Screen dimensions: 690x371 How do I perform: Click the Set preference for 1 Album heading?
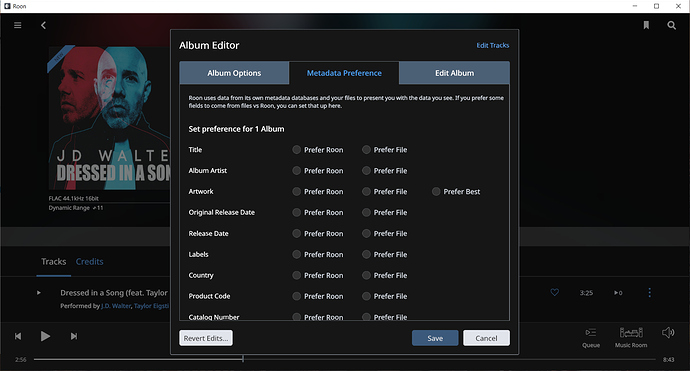pos(236,129)
